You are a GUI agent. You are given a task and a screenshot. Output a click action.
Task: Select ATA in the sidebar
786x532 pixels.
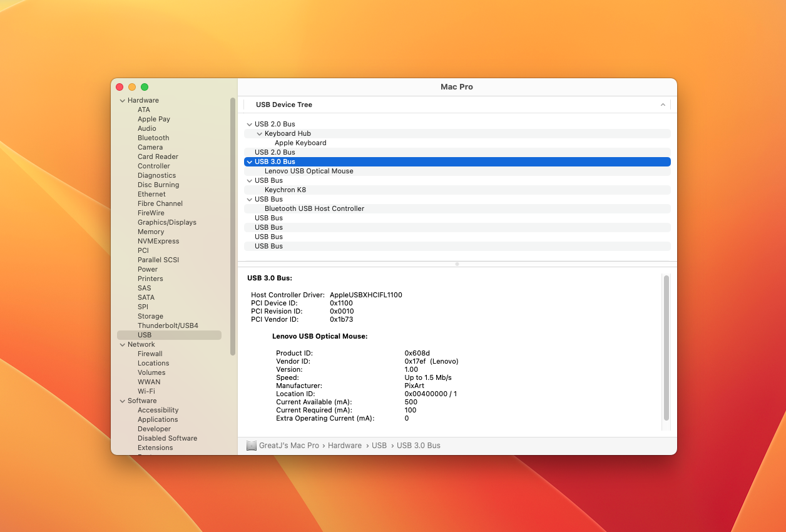click(x=144, y=110)
